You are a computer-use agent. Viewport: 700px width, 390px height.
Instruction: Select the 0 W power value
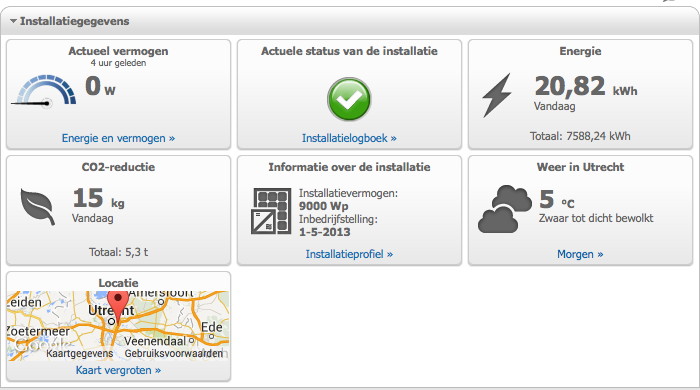coord(100,86)
